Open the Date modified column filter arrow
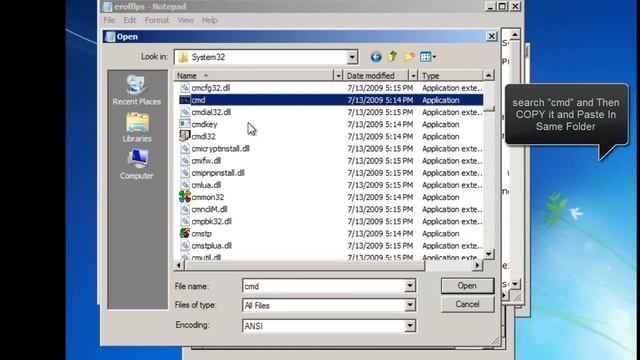Screen dimensions: 640x360 pyautogui.click(x=413, y=76)
